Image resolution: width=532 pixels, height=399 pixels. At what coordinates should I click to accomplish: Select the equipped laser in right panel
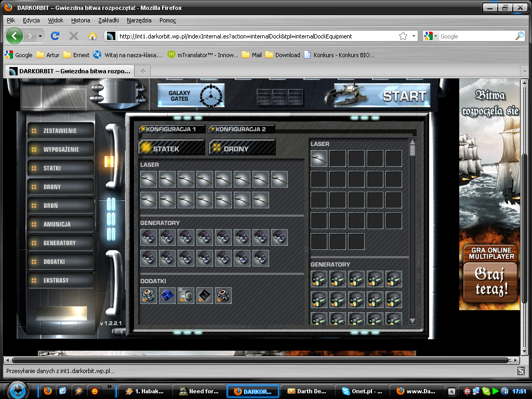click(x=319, y=158)
